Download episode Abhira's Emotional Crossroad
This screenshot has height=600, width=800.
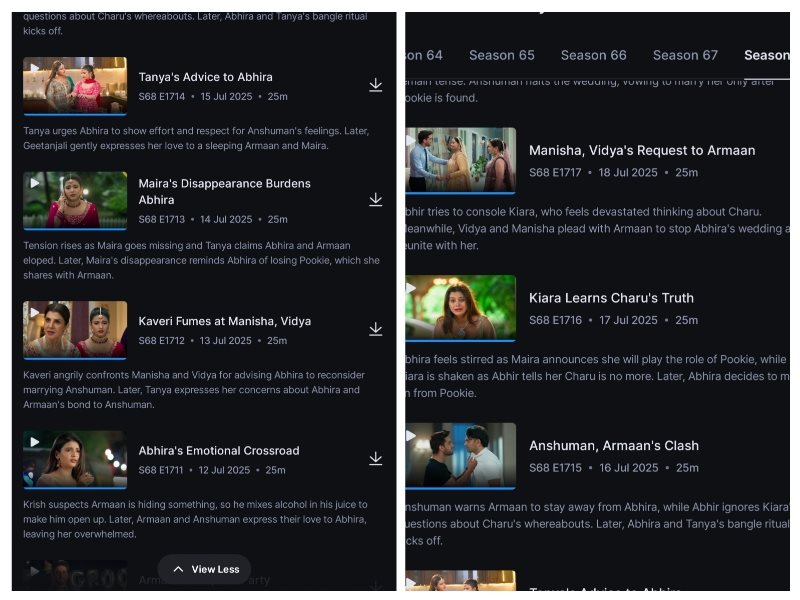[x=376, y=459]
